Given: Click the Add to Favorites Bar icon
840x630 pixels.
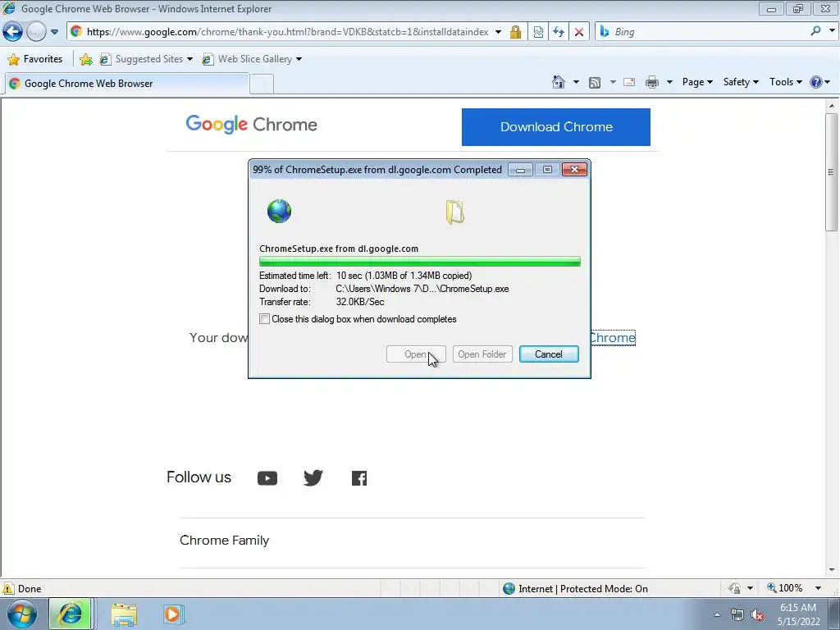Looking at the screenshot, I should tap(85, 59).
